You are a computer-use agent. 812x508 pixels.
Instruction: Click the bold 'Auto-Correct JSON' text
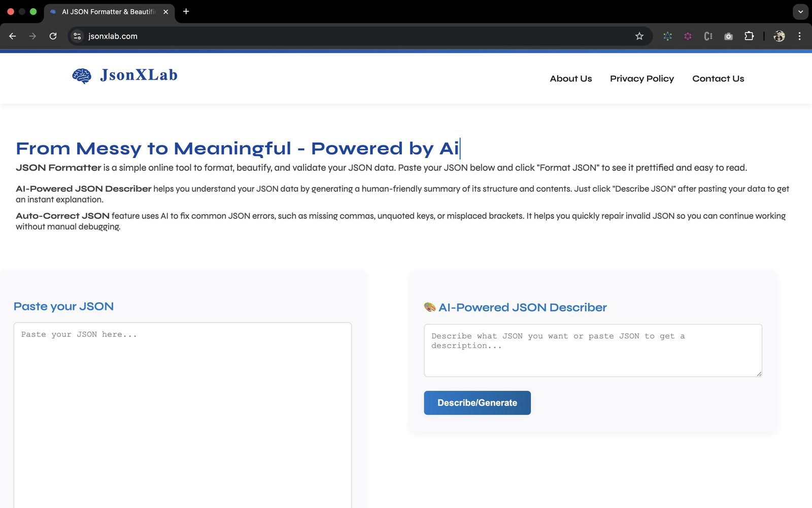62,216
